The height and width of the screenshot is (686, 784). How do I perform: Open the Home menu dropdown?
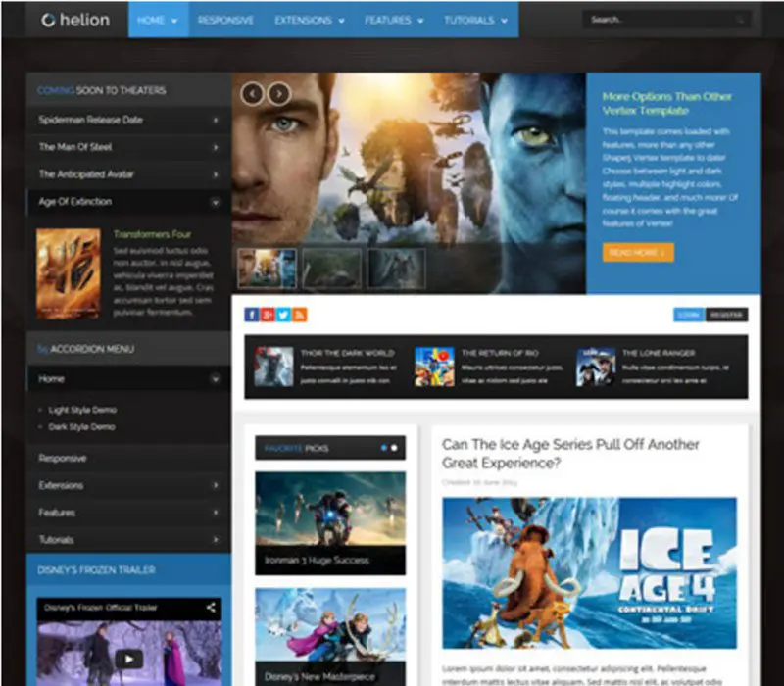coord(158,20)
